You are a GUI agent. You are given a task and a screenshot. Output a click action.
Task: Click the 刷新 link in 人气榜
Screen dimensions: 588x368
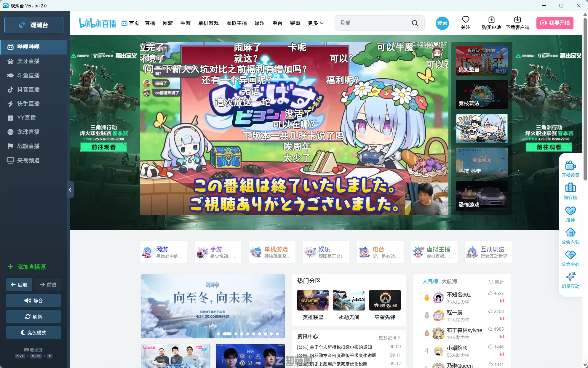click(496, 282)
